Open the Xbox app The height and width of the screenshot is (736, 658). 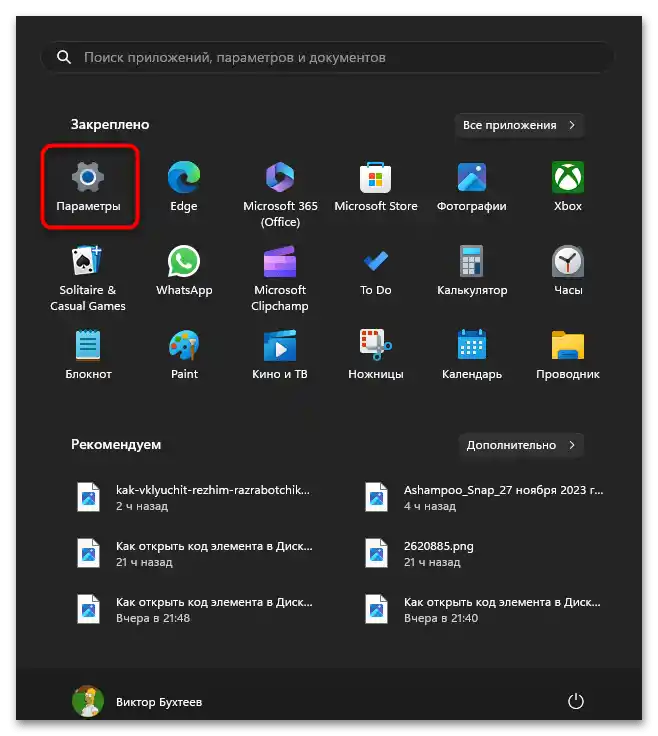[x=568, y=186]
